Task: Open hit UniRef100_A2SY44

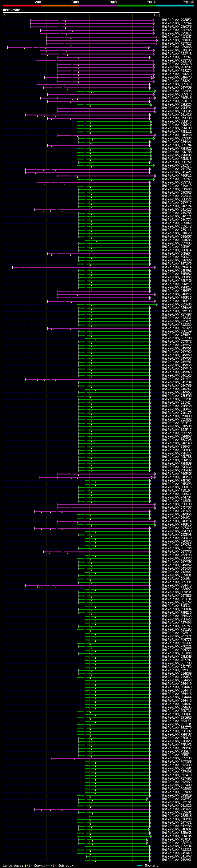Action: pyautogui.click(x=177, y=23)
